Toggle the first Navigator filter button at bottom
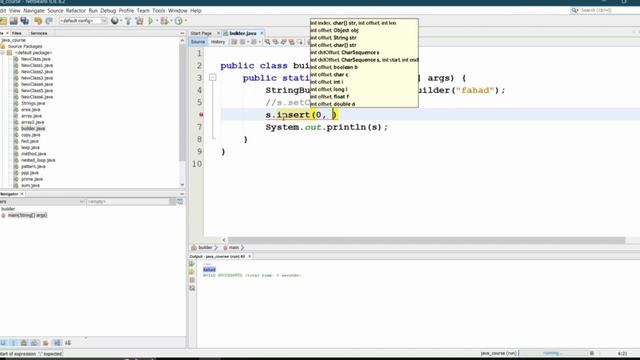Image resolution: width=640 pixels, height=360 pixels. click(3, 343)
